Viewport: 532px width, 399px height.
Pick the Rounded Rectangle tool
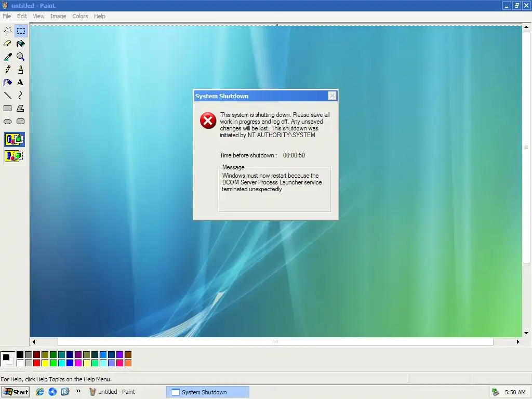coord(21,121)
